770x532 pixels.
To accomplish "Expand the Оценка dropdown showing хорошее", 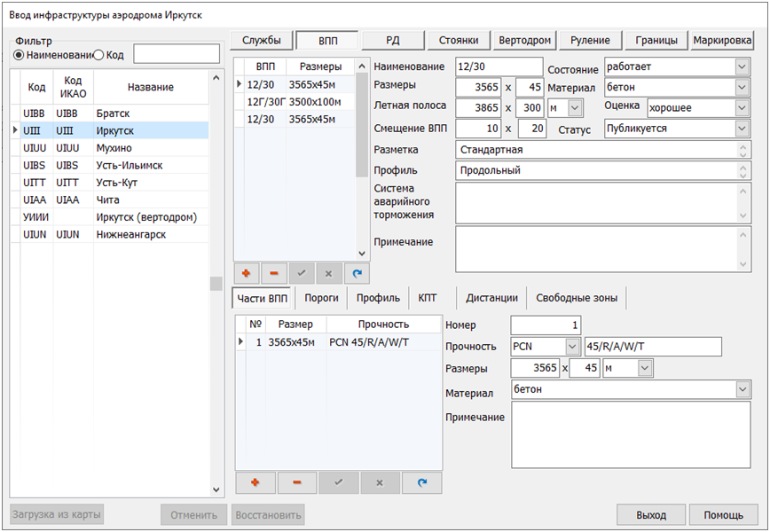I will 742,107.
